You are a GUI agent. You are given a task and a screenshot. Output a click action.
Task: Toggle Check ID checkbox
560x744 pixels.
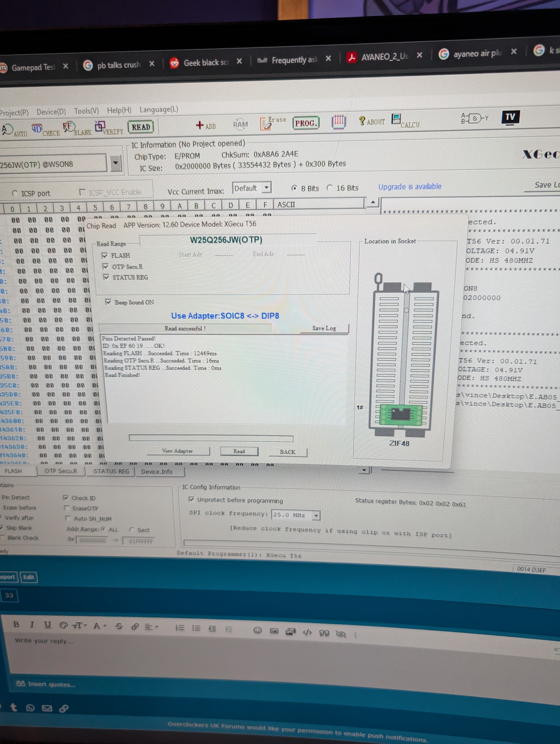[66, 497]
